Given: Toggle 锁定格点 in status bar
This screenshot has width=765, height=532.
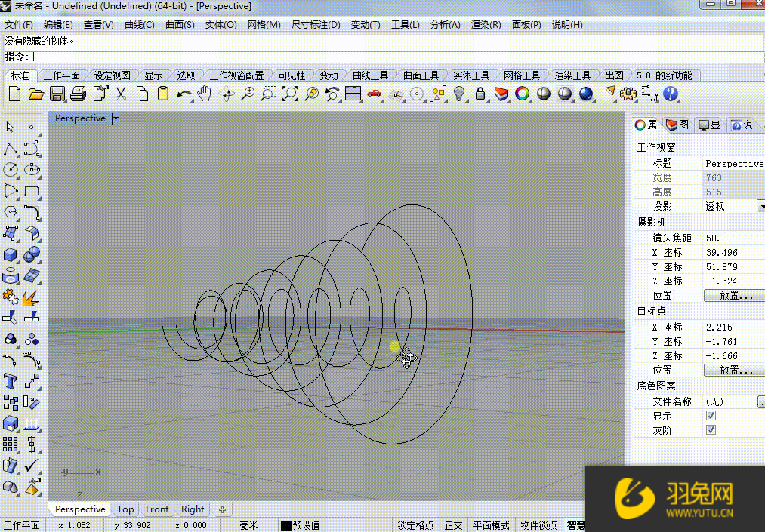Looking at the screenshot, I should [415, 525].
